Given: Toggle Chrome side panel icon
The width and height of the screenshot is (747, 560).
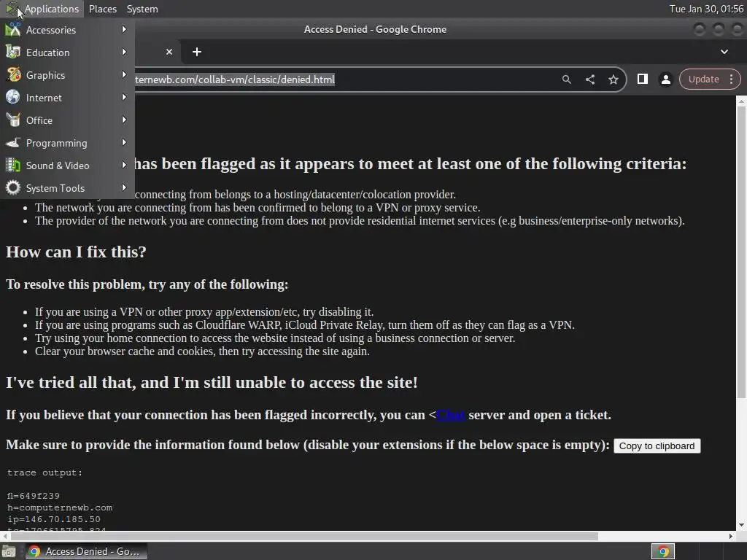Looking at the screenshot, I should pyautogui.click(x=642, y=79).
